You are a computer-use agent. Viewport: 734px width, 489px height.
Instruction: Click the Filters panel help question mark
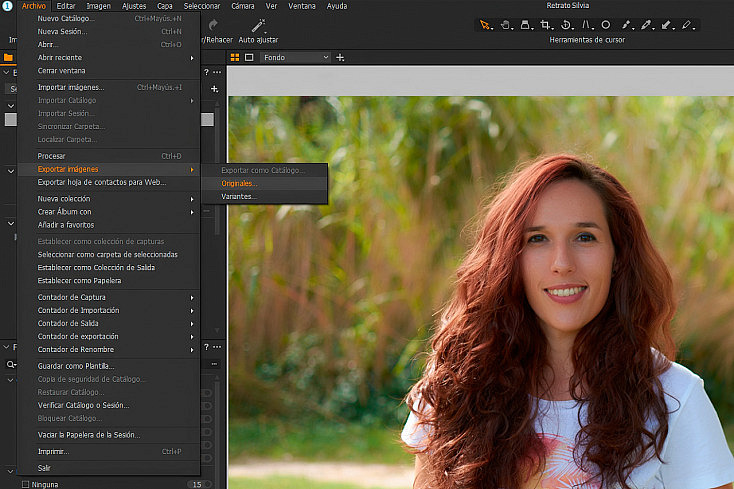[x=206, y=347]
